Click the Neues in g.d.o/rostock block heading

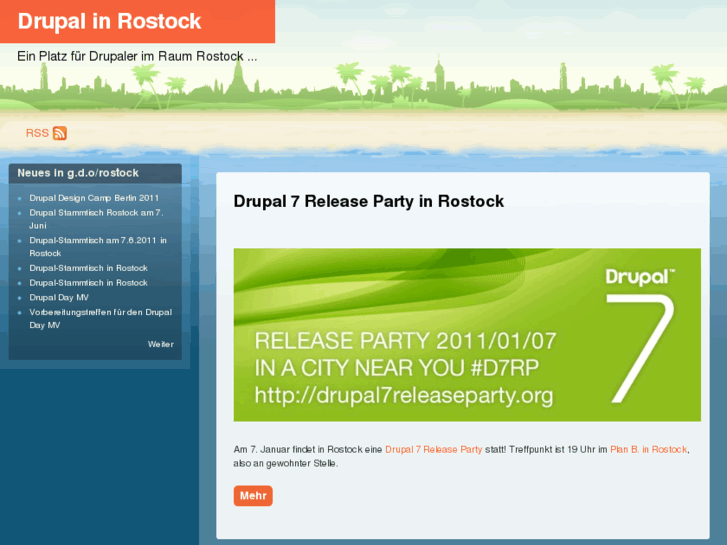[x=78, y=173]
